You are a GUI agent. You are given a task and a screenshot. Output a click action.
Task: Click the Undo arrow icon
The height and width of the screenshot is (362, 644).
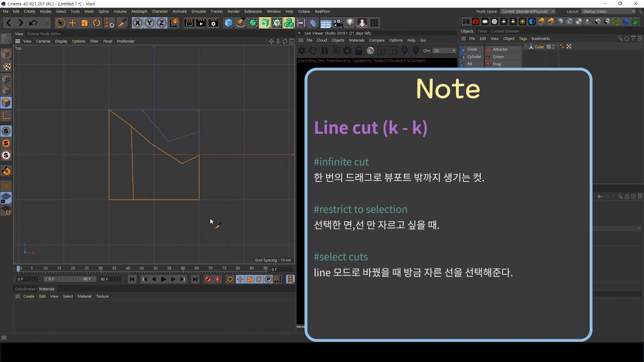pos(33,23)
